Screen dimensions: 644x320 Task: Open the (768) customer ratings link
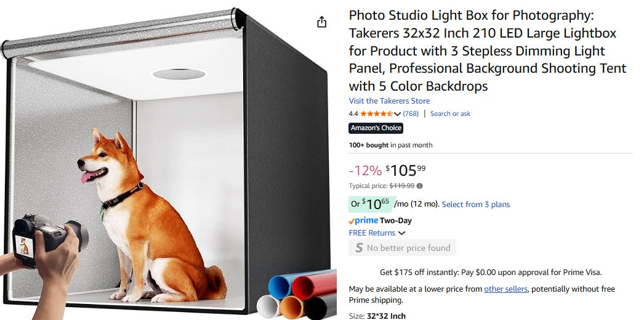411,114
